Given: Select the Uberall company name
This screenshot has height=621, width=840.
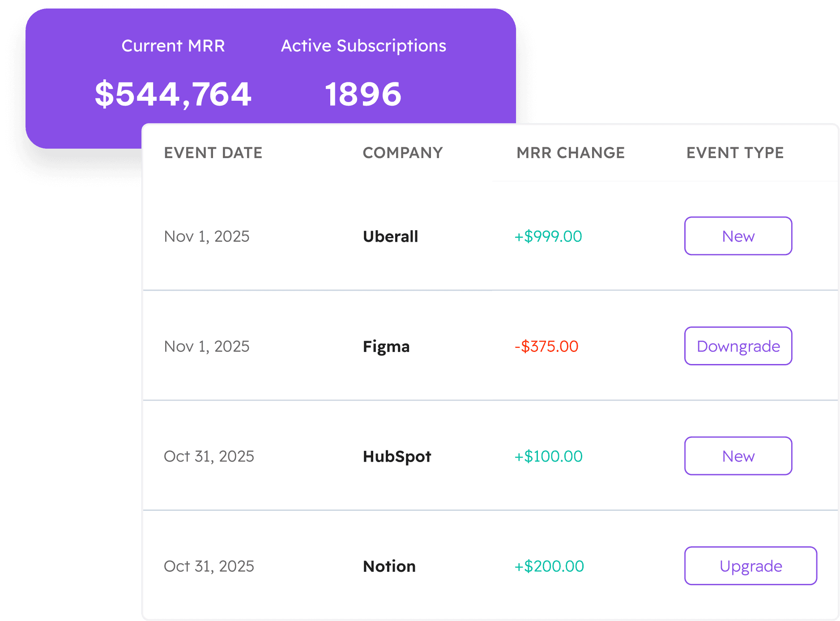Looking at the screenshot, I should 390,236.
